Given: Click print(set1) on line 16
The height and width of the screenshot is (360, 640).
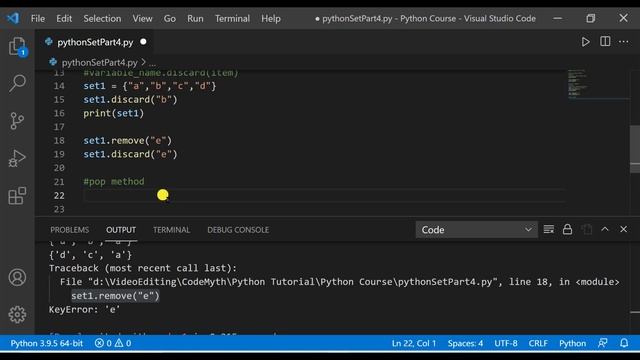Looking at the screenshot, I should pyautogui.click(x=114, y=113).
